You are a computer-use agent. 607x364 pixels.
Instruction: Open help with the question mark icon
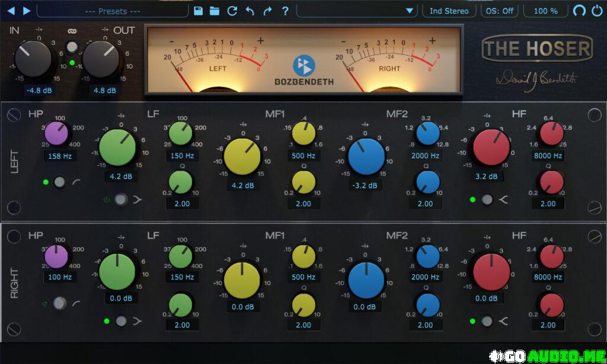(x=285, y=11)
